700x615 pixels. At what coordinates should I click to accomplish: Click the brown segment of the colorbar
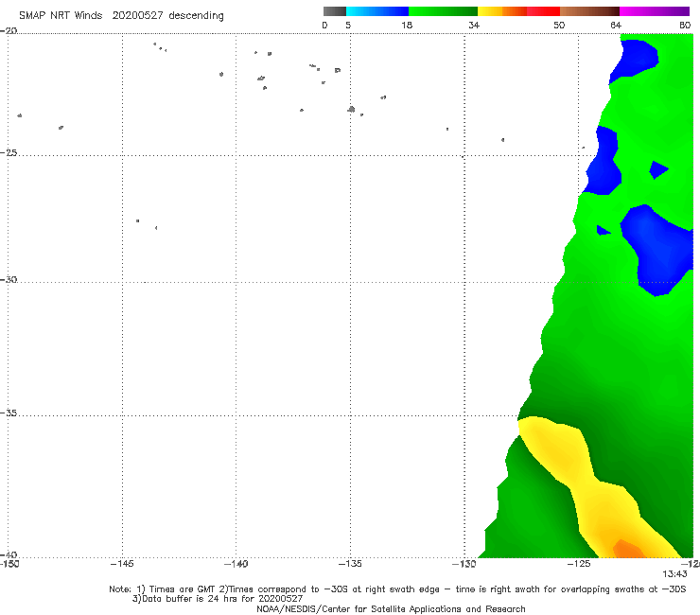pyautogui.click(x=589, y=11)
